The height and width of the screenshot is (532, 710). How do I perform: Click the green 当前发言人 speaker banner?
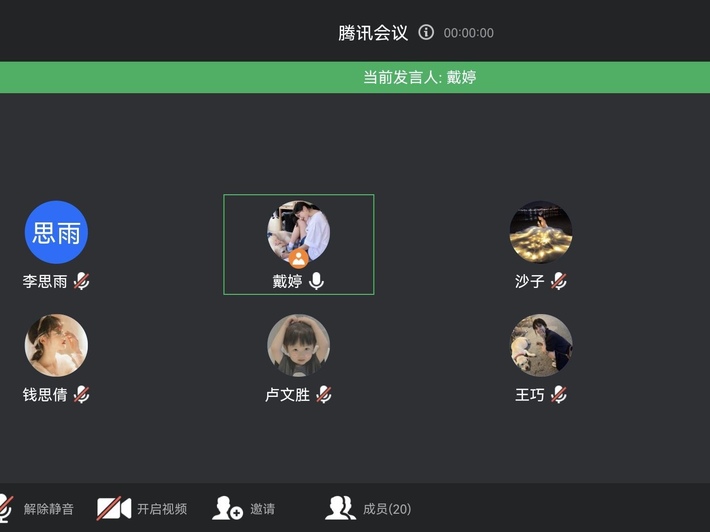click(x=355, y=77)
